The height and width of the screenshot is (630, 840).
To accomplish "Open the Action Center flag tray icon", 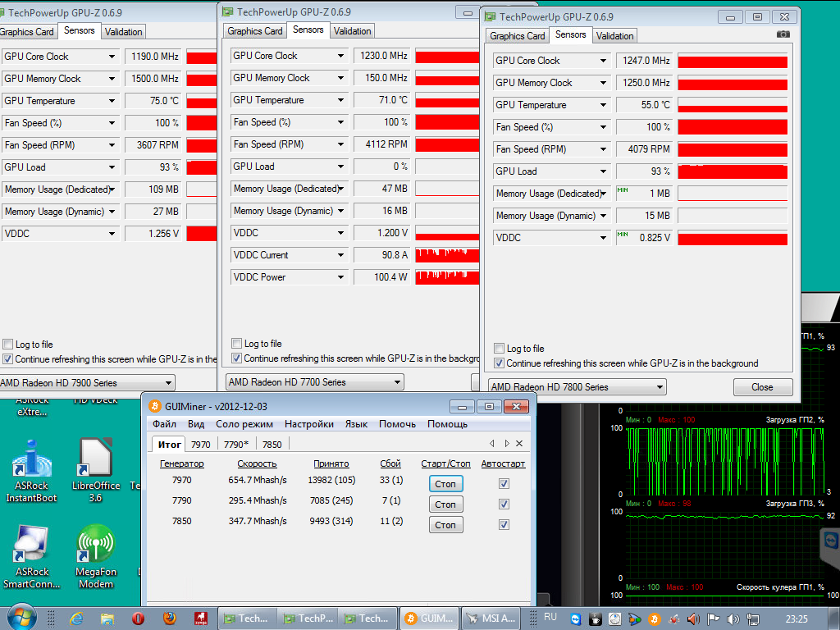I will pos(713,619).
